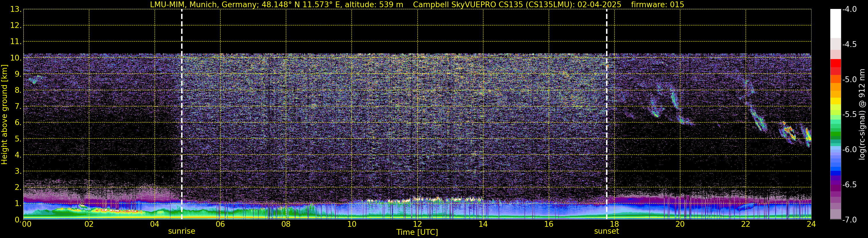Select the 'sunset' label below the time axis

click(607, 231)
